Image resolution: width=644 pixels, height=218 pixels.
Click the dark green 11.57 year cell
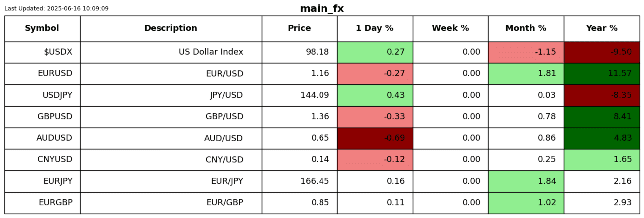coord(602,74)
